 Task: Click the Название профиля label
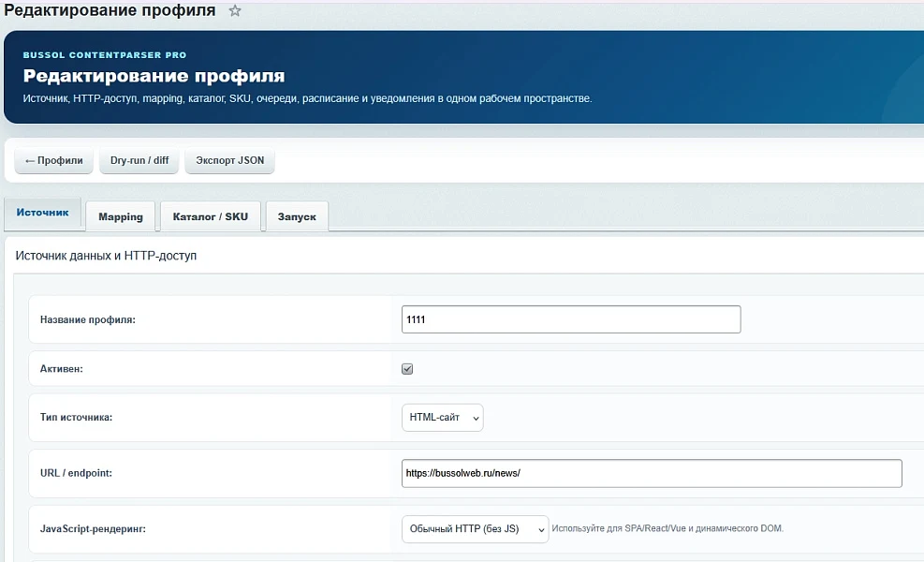88,319
